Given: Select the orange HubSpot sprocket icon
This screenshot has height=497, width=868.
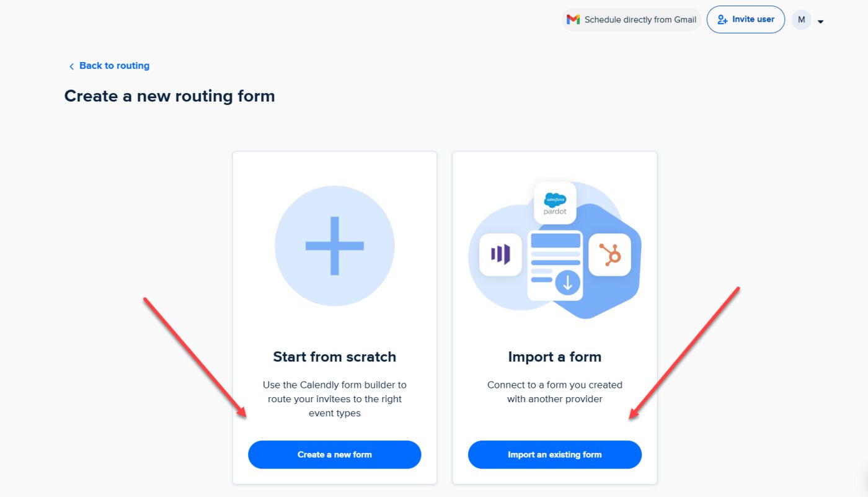Looking at the screenshot, I should pyautogui.click(x=611, y=254).
